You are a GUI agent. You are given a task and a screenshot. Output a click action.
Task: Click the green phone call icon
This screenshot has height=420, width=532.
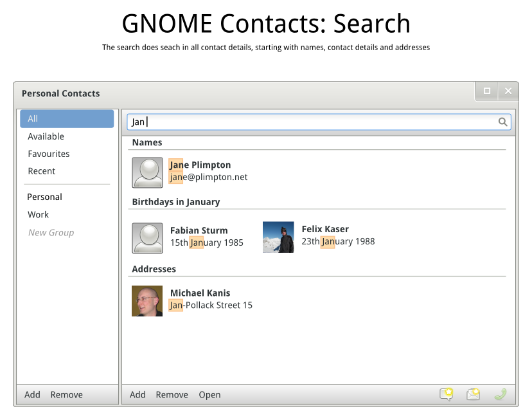click(501, 394)
